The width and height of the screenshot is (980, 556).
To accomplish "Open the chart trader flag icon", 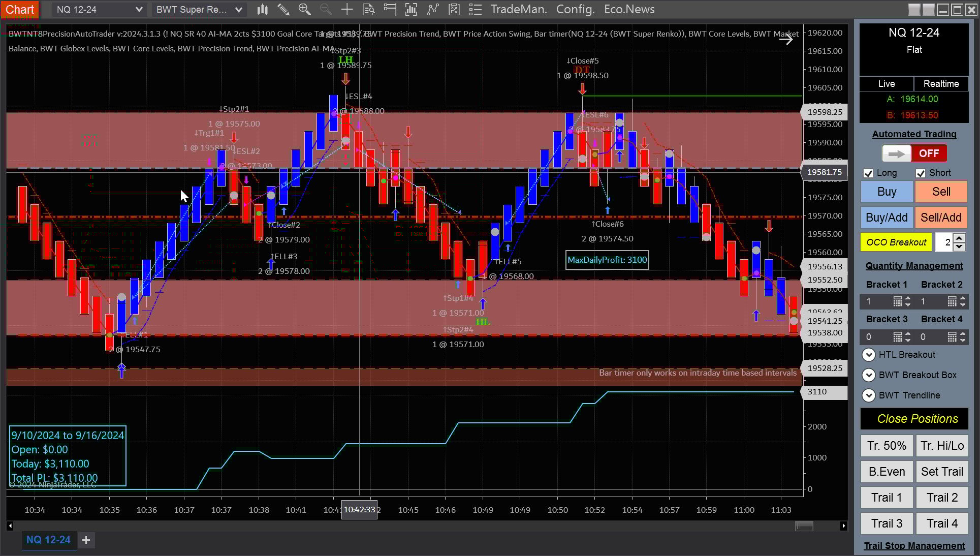I will [x=390, y=9].
